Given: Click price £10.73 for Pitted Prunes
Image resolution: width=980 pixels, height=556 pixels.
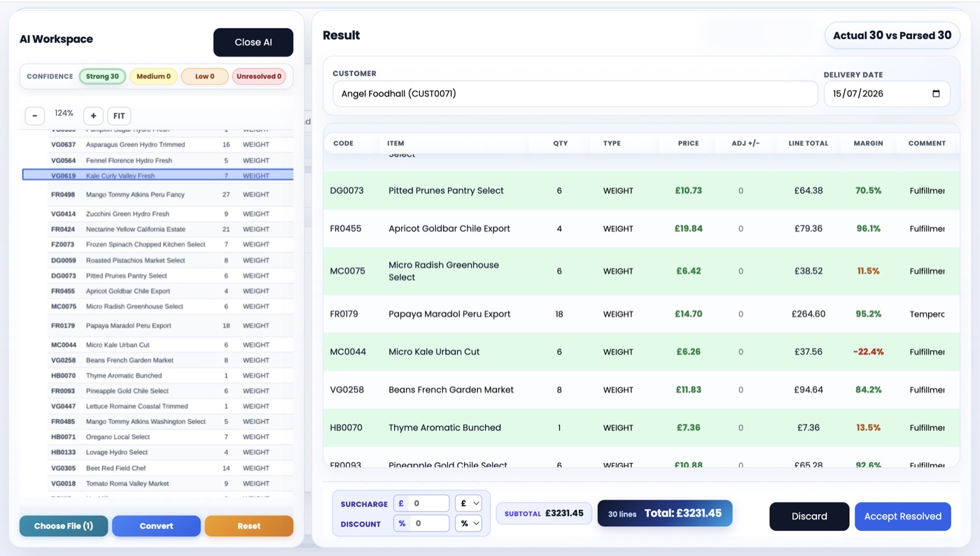Looking at the screenshot, I should click(x=688, y=190).
